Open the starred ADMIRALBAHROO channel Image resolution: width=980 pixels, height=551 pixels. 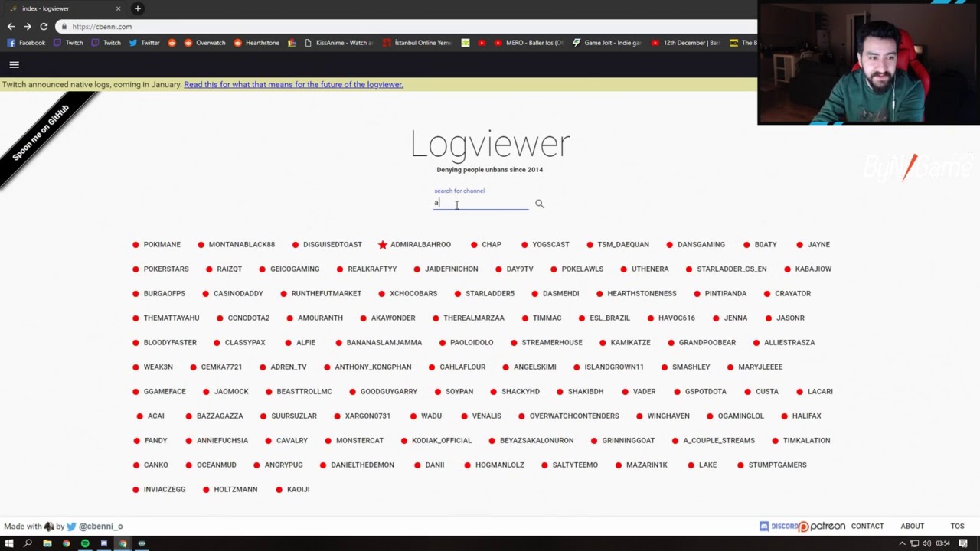(x=414, y=244)
